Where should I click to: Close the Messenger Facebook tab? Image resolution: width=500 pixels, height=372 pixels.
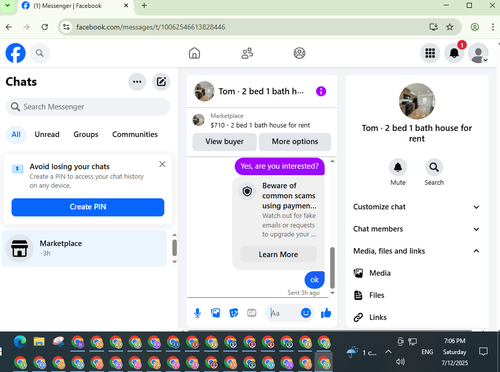pyautogui.click(x=126, y=6)
